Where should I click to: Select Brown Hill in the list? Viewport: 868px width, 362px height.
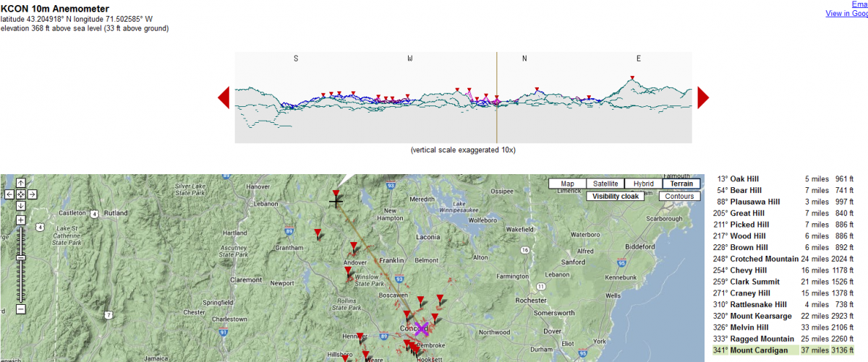click(785, 247)
